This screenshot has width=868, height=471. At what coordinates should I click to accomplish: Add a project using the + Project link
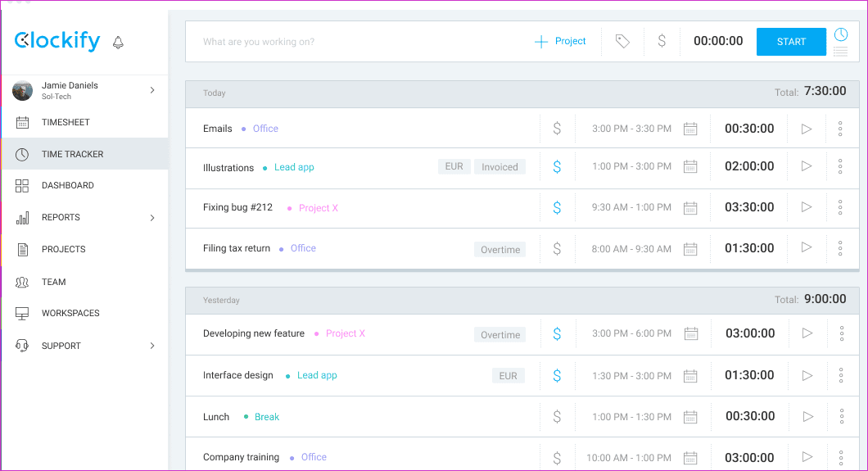[559, 42]
